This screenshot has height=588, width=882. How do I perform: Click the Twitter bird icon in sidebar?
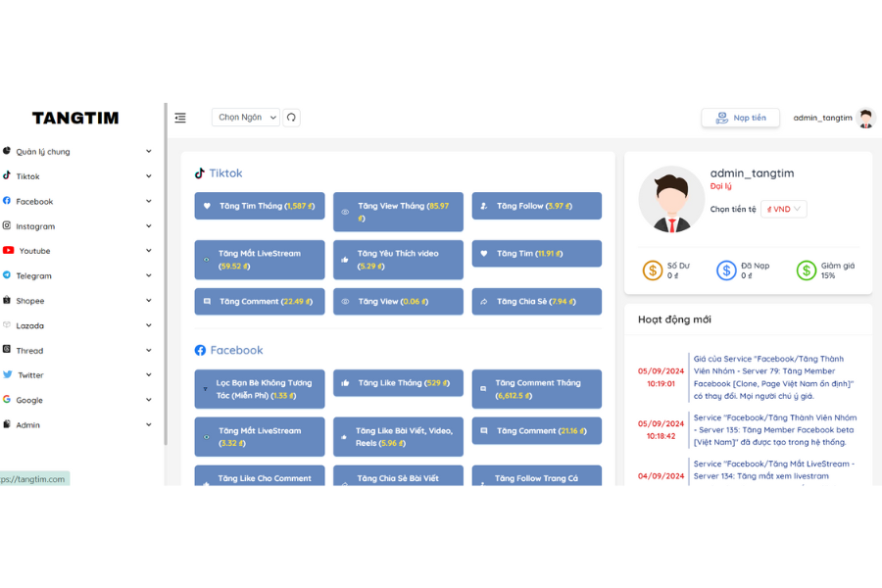(x=8, y=374)
